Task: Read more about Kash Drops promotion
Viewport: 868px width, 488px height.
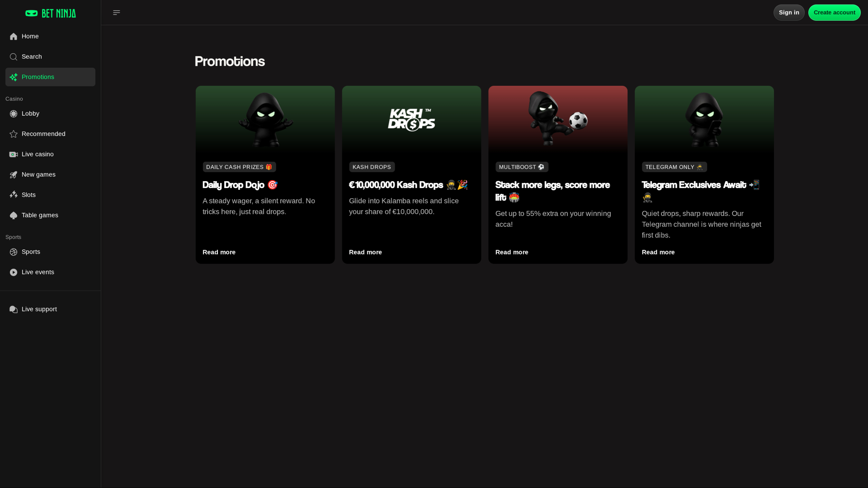Action: (365, 252)
